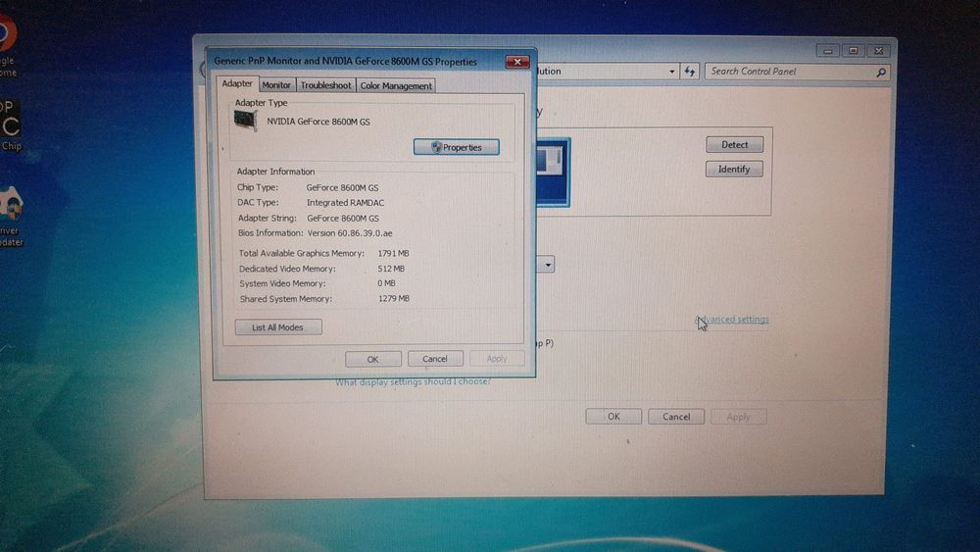
Task: Click the '0 MB' system video memory value
Action: [386, 283]
